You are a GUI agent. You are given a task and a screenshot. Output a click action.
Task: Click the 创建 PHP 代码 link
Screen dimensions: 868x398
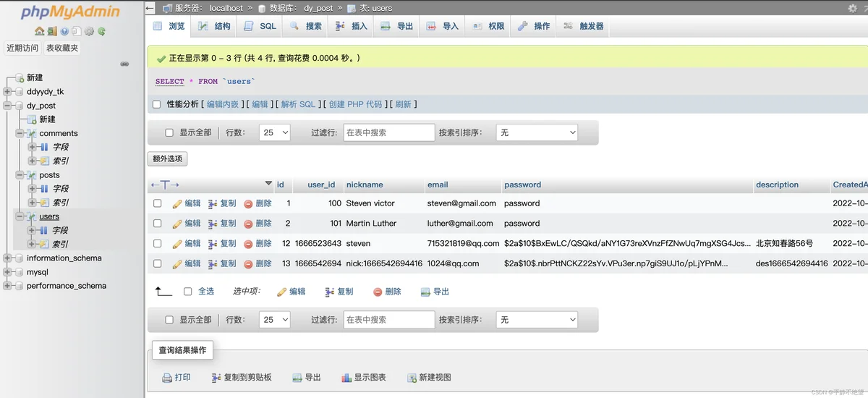coord(355,104)
